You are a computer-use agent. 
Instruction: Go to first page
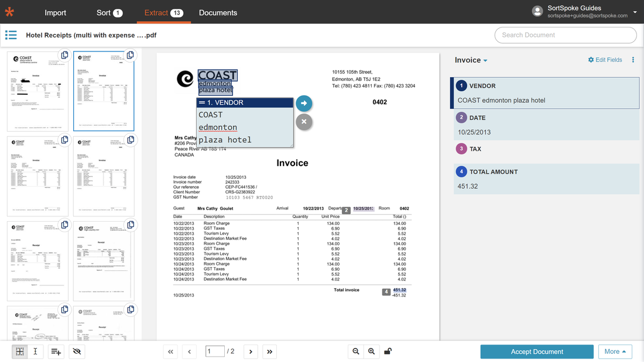170,351
